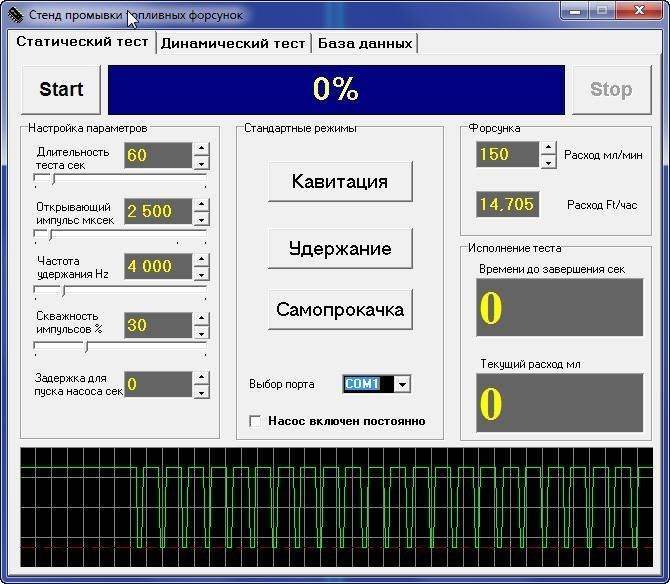Click the opening impulse field showing 2 500

[x=157, y=211]
